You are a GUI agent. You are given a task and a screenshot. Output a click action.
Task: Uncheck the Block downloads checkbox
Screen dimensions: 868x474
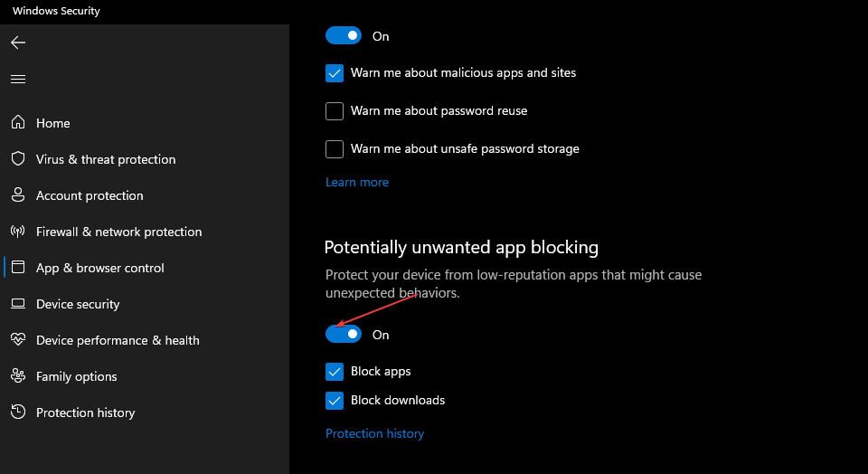pyautogui.click(x=335, y=401)
